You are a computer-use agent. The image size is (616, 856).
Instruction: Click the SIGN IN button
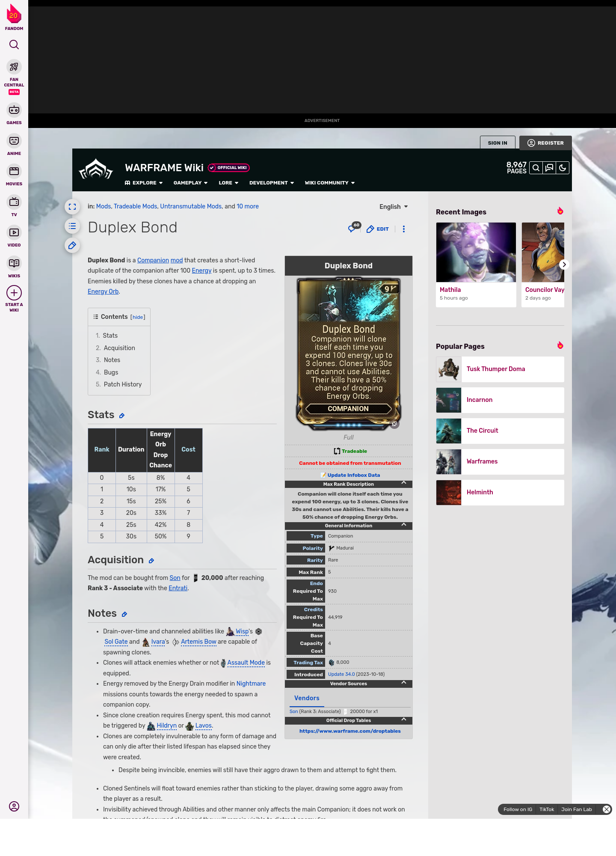tap(498, 143)
